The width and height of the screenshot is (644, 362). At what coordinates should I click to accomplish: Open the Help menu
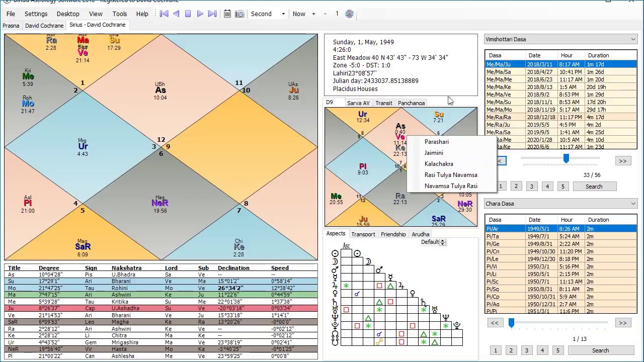tap(142, 14)
